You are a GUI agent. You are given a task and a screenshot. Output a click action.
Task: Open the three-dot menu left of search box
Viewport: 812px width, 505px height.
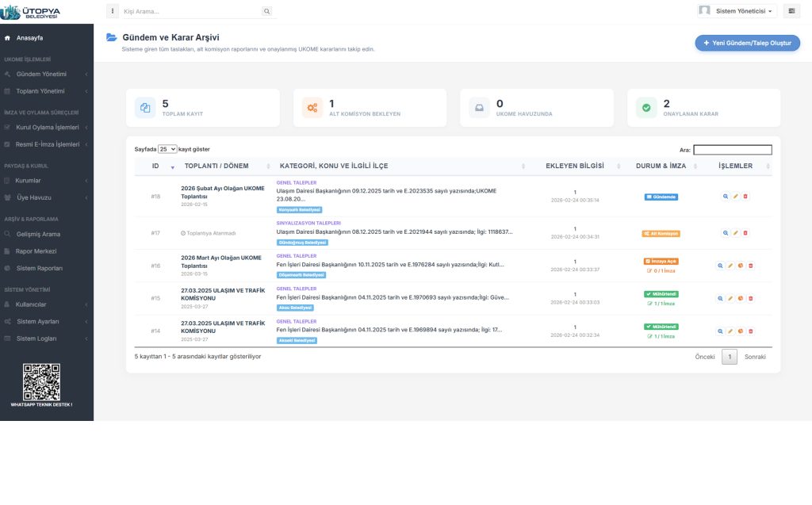[112, 11]
